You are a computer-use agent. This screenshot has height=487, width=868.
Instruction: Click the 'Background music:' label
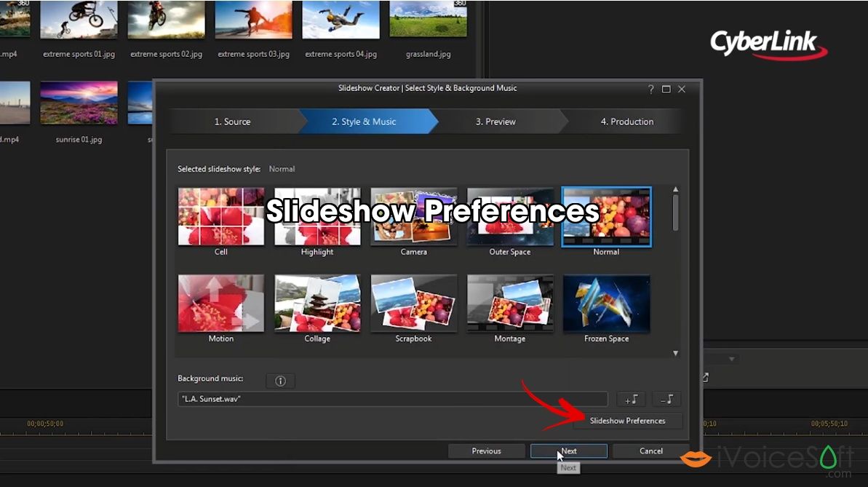[x=210, y=379]
